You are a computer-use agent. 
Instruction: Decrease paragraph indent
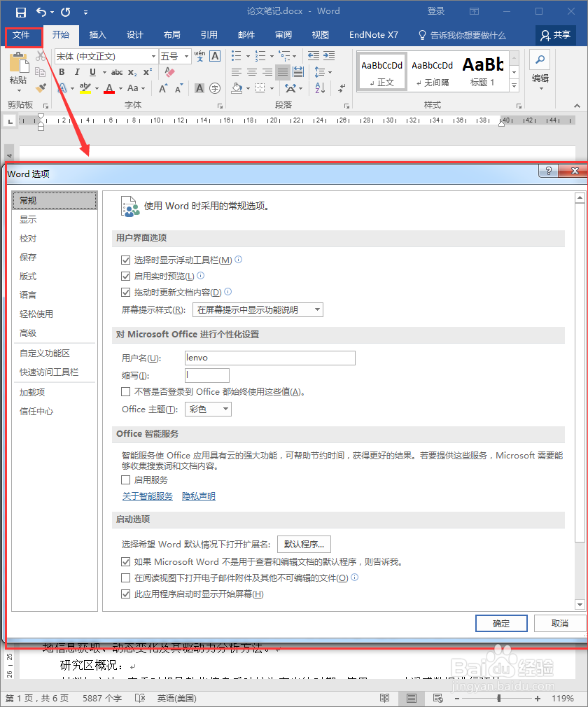point(314,56)
